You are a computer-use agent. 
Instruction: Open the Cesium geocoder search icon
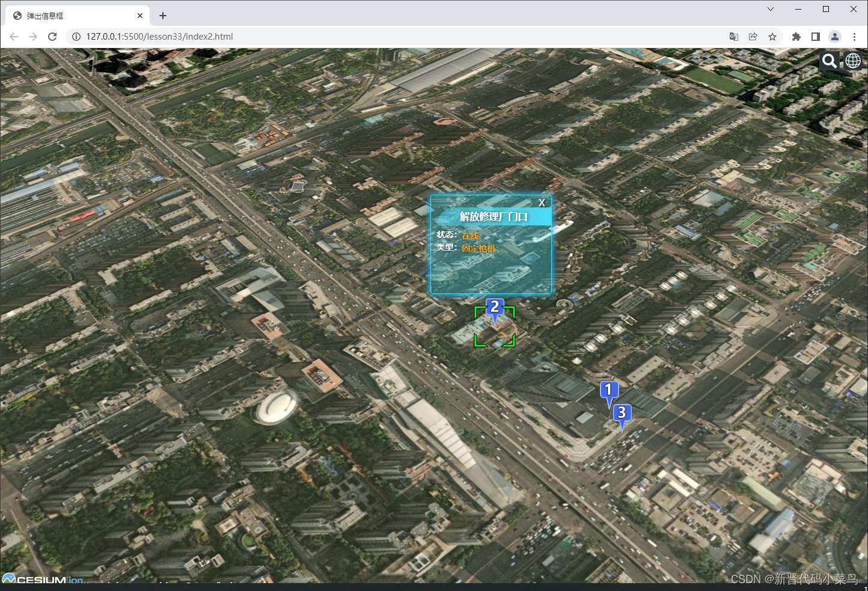tap(830, 61)
